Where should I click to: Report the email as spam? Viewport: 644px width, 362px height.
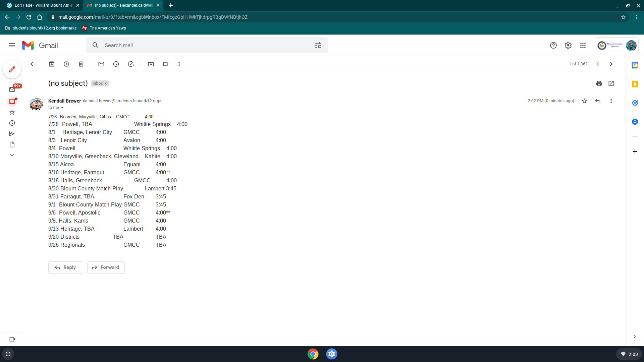pos(66,64)
